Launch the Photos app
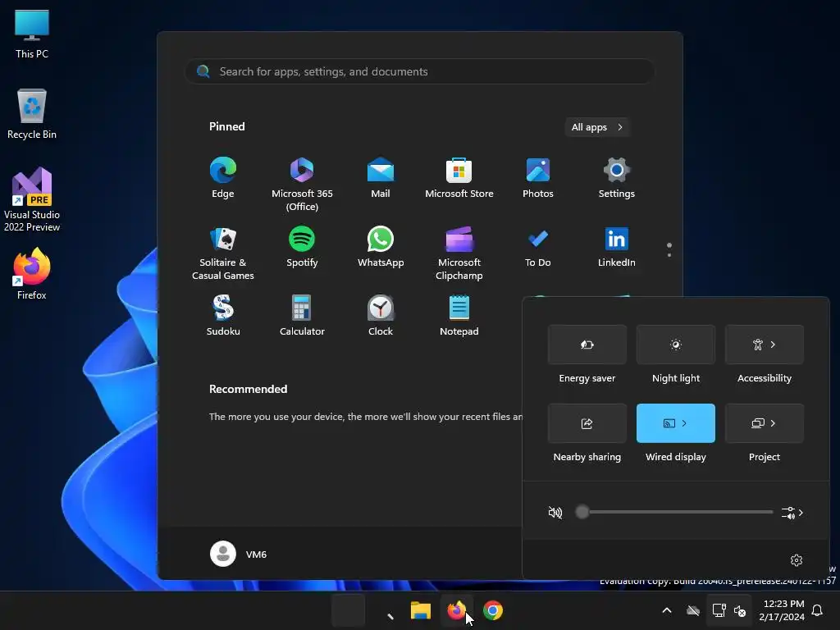The image size is (840, 630). (x=538, y=178)
